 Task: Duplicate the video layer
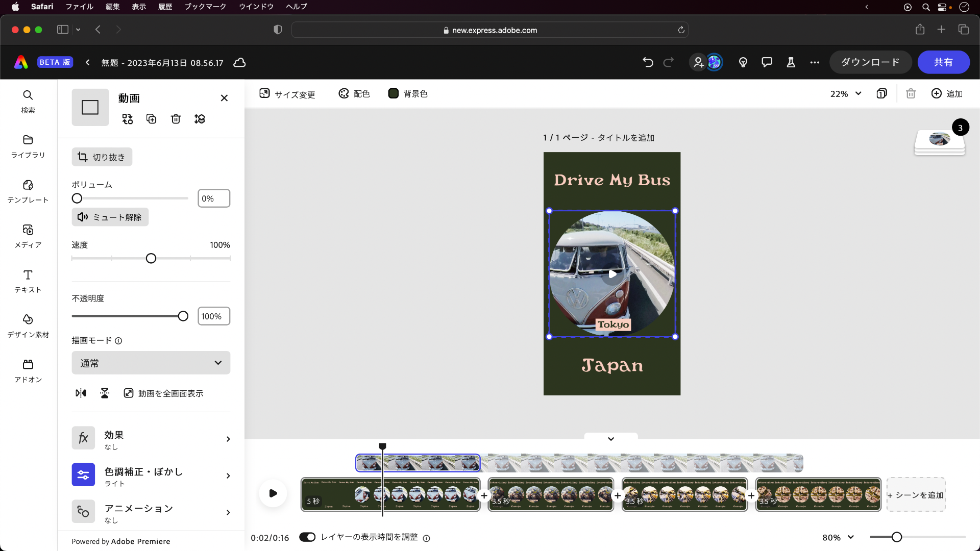[x=151, y=118]
